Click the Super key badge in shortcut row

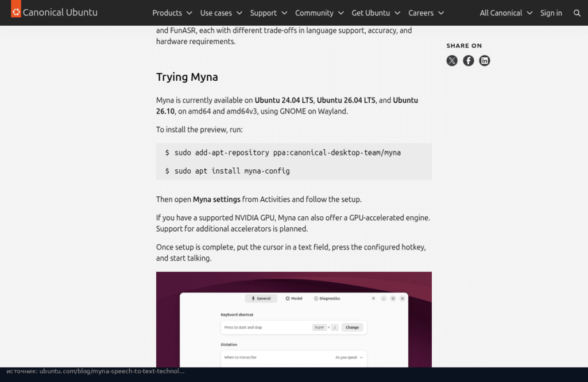319,328
